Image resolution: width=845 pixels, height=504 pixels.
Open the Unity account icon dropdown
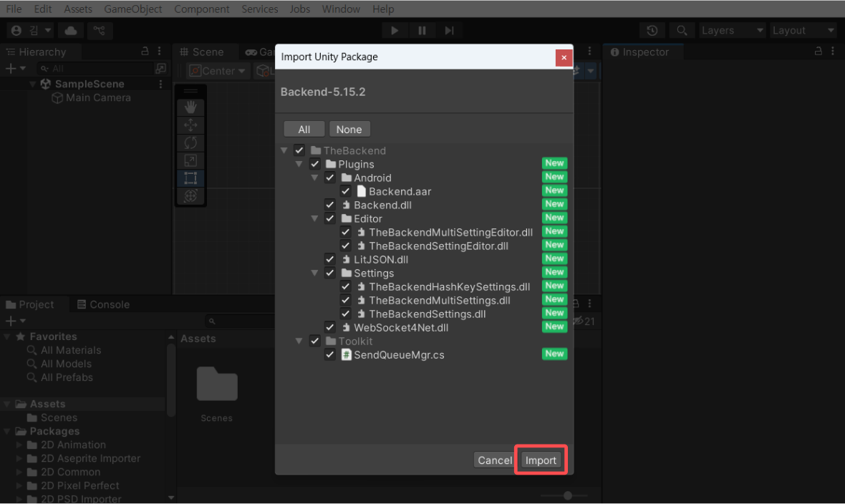[x=32, y=31]
